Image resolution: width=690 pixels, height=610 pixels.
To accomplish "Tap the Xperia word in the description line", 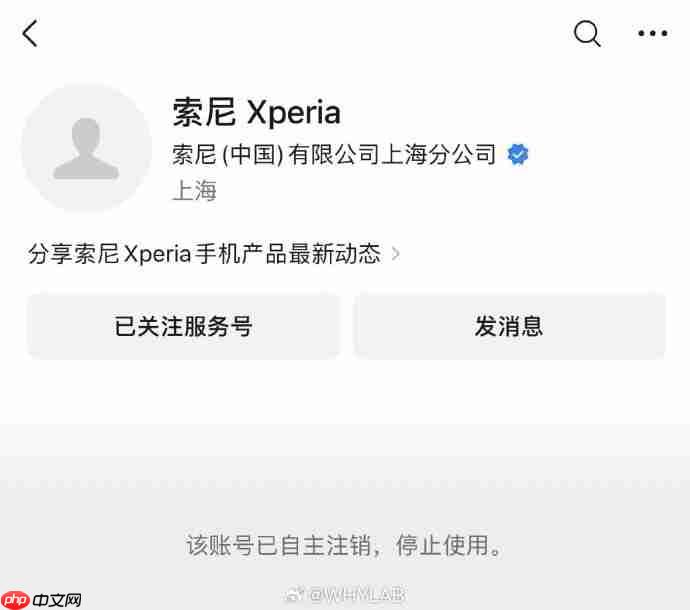I will (157, 254).
